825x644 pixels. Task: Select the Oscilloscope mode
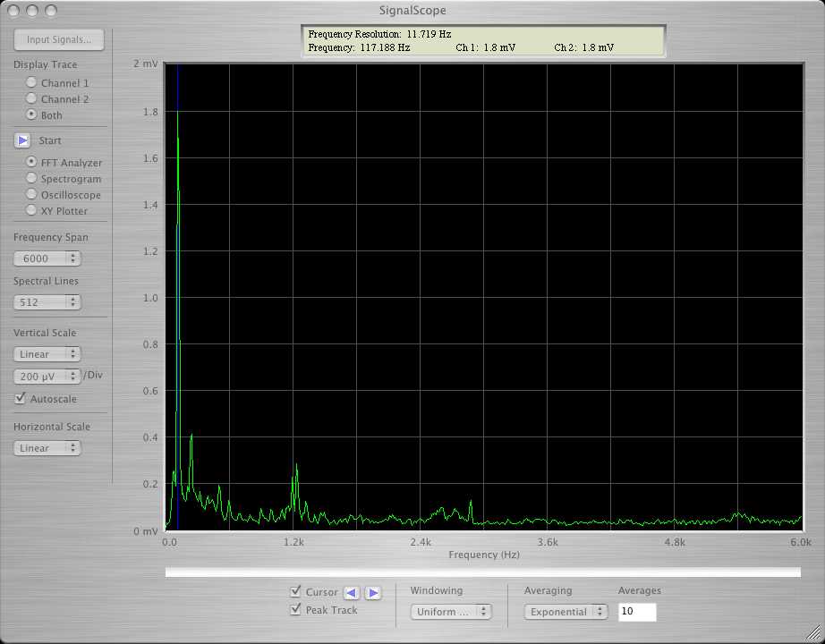(32, 195)
